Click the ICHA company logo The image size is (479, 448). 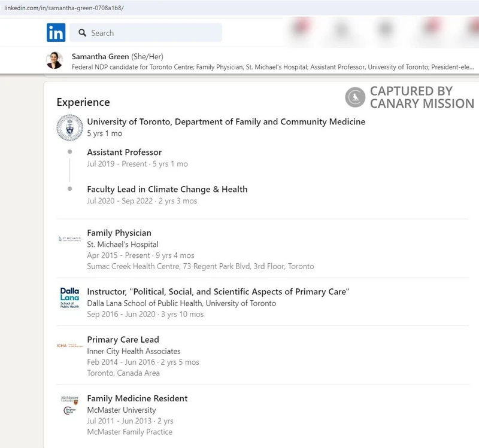69,346
